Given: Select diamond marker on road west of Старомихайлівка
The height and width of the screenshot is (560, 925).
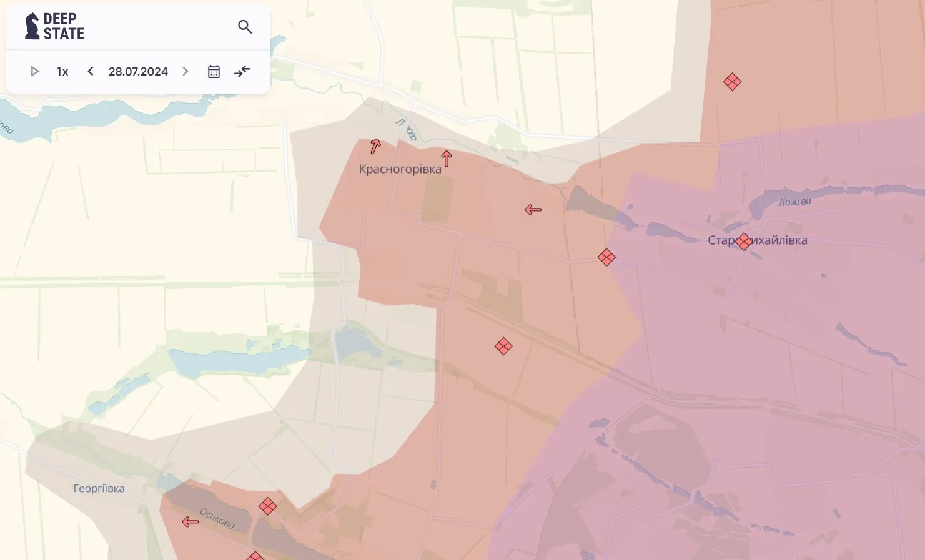Looking at the screenshot, I should click(x=606, y=257).
